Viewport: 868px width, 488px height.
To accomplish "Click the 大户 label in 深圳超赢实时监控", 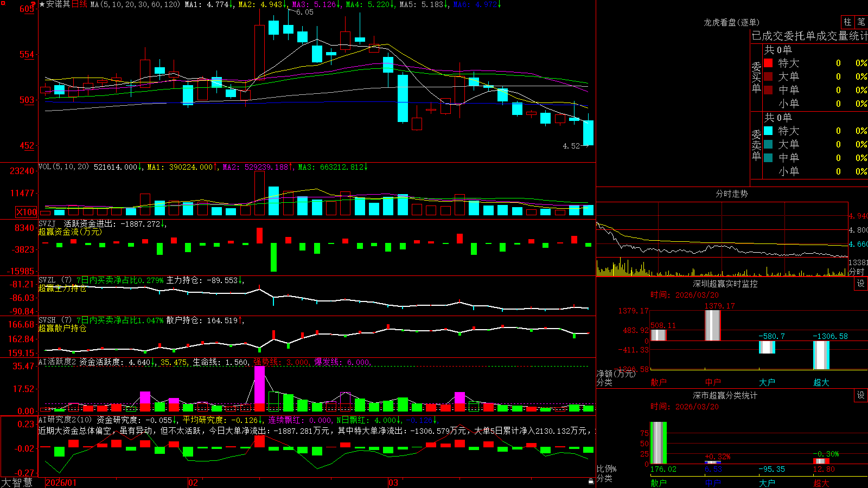I will tap(767, 382).
